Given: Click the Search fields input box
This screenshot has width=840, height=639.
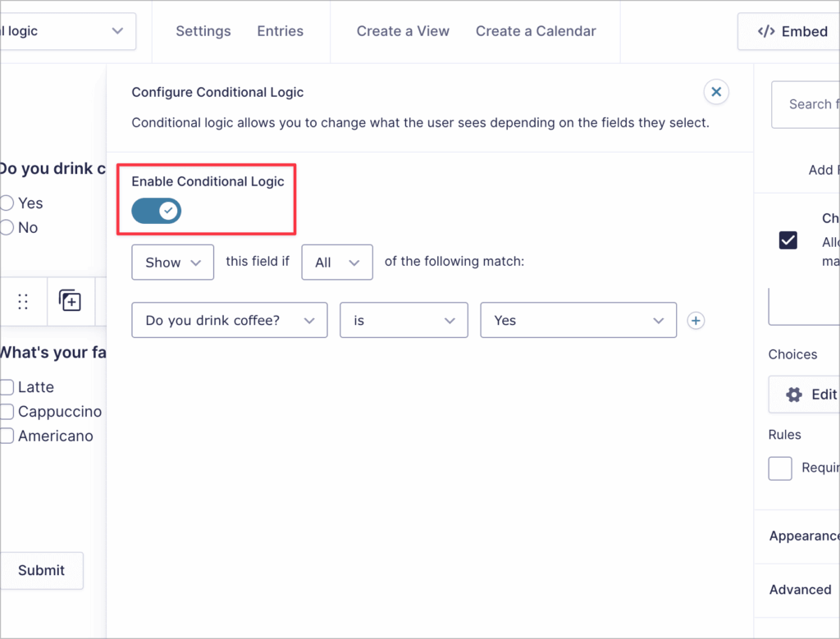Looking at the screenshot, I should click(808, 104).
